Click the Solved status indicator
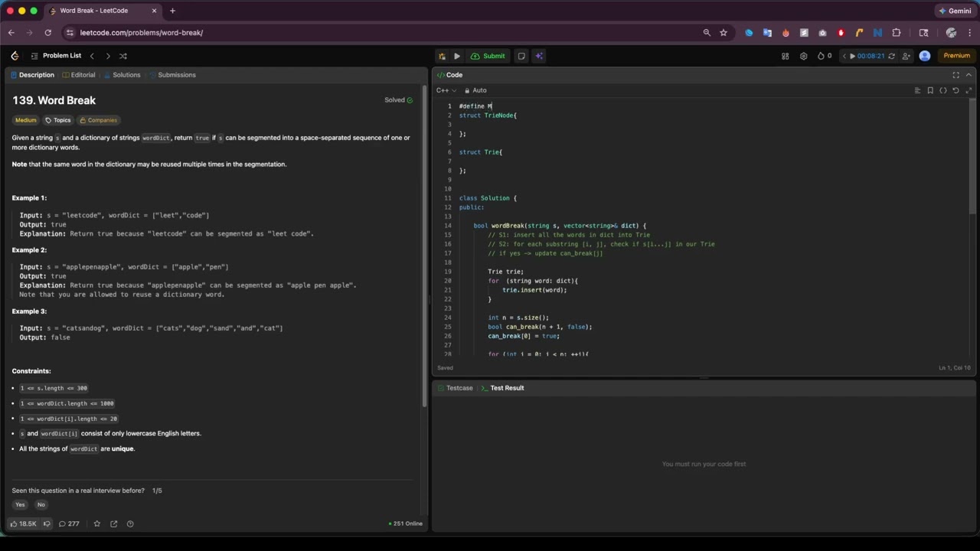Screen dimensions: 980x551 [398, 100]
